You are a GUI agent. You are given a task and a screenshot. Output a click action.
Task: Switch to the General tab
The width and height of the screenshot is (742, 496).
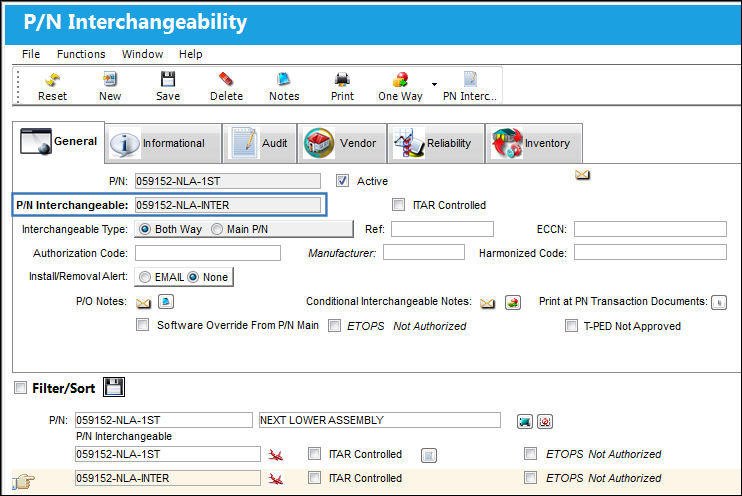coord(59,142)
